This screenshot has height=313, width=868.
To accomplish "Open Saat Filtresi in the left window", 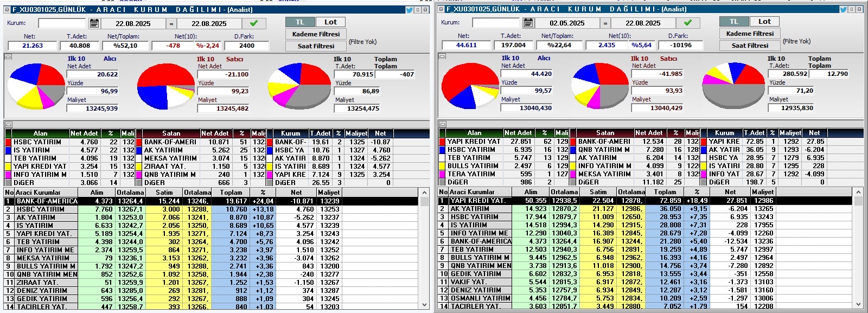I will pos(316,46).
